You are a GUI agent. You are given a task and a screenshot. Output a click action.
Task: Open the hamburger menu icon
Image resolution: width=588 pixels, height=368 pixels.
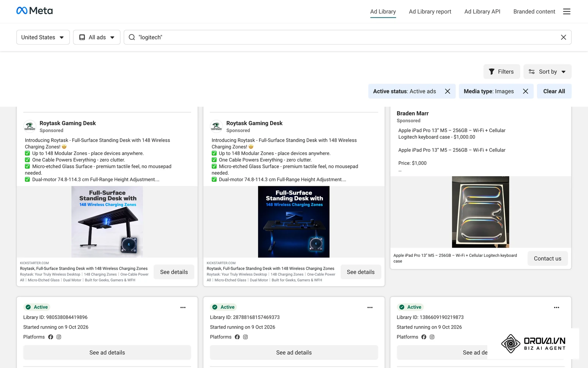(x=567, y=11)
